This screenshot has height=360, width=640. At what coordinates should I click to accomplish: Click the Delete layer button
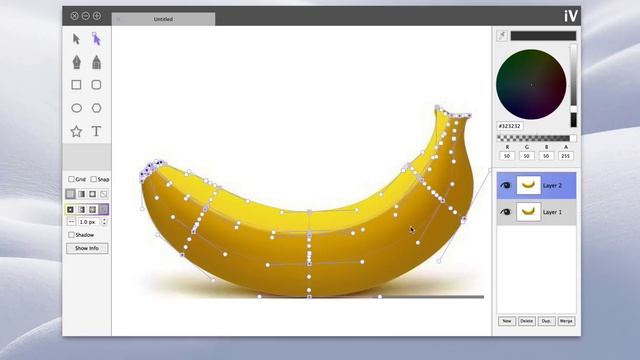tap(527, 321)
